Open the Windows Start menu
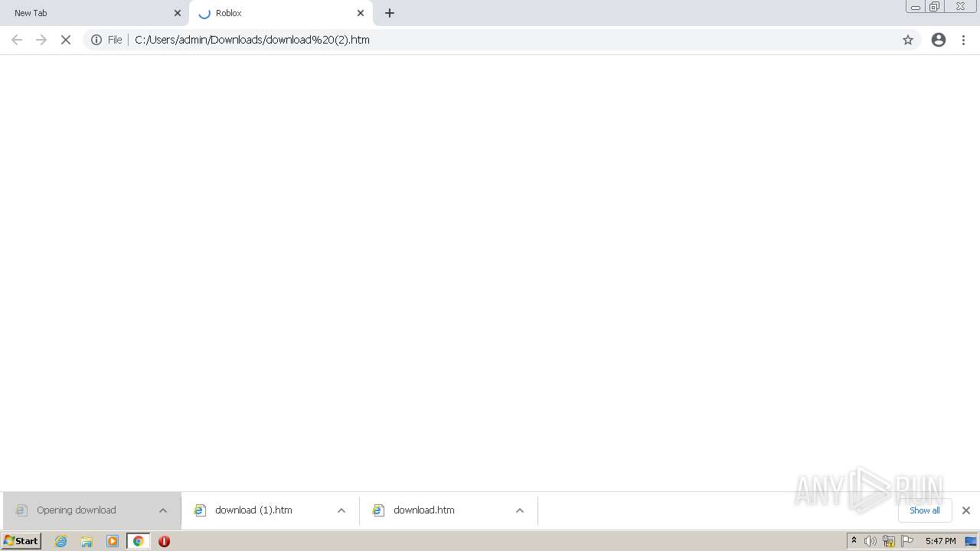 21,541
